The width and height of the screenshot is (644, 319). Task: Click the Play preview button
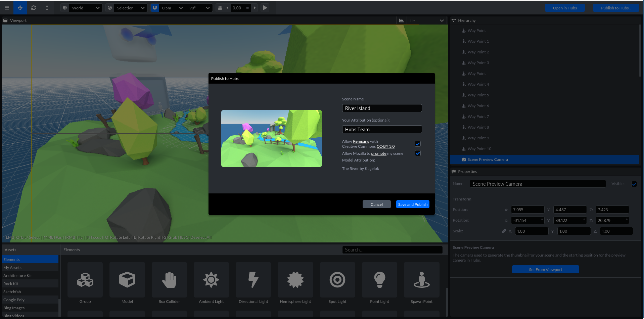[265, 8]
